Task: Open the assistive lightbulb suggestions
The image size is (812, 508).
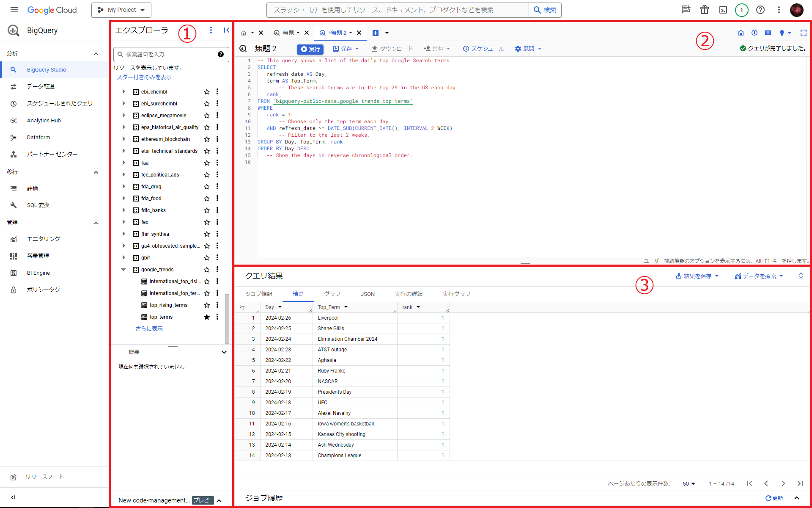Action: tap(783, 33)
